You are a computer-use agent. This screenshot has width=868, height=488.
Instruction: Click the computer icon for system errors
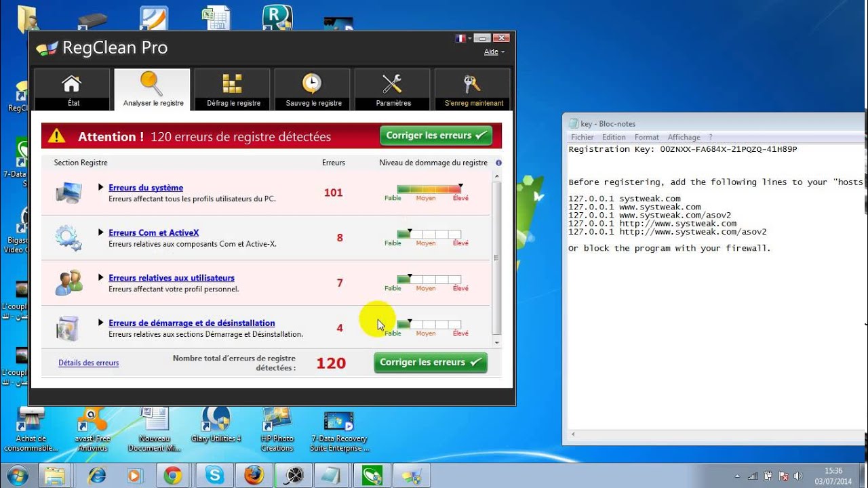[x=68, y=193]
